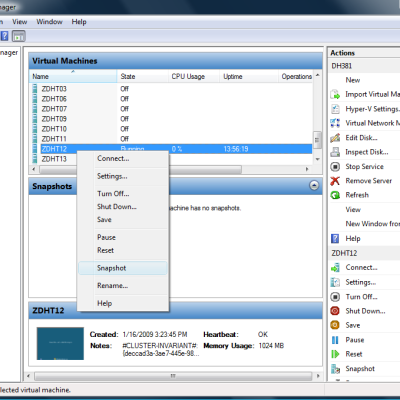The width and height of the screenshot is (400, 400).
Task: Click View in the Actions pane
Action: tap(353, 210)
